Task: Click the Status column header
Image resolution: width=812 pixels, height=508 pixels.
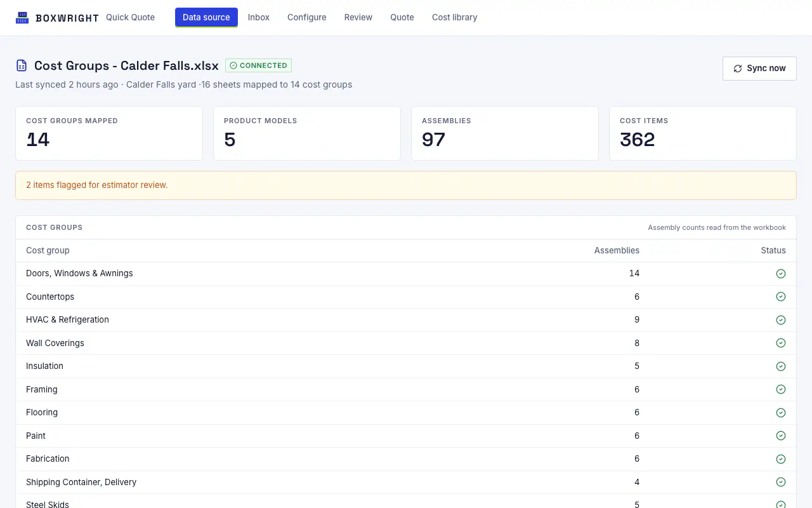Action: [773, 250]
